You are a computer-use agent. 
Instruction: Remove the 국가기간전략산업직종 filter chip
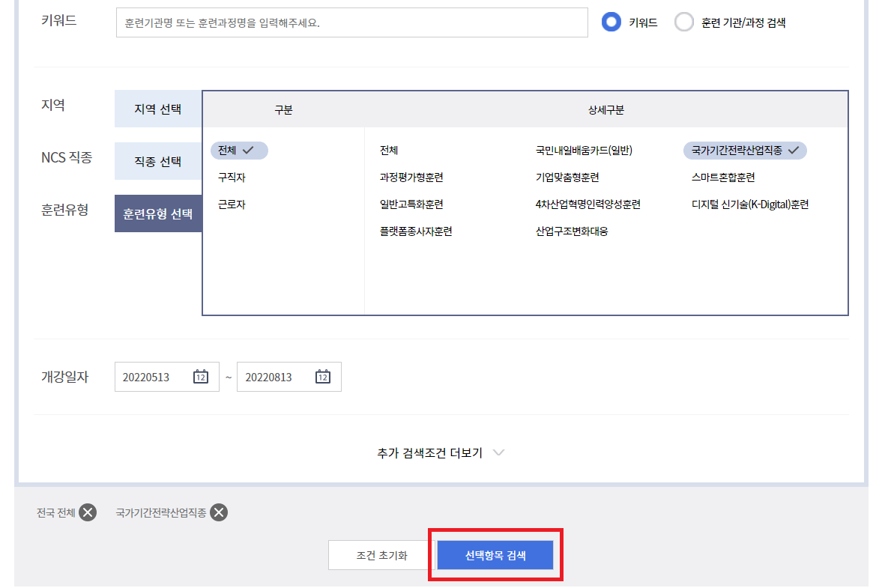point(218,513)
